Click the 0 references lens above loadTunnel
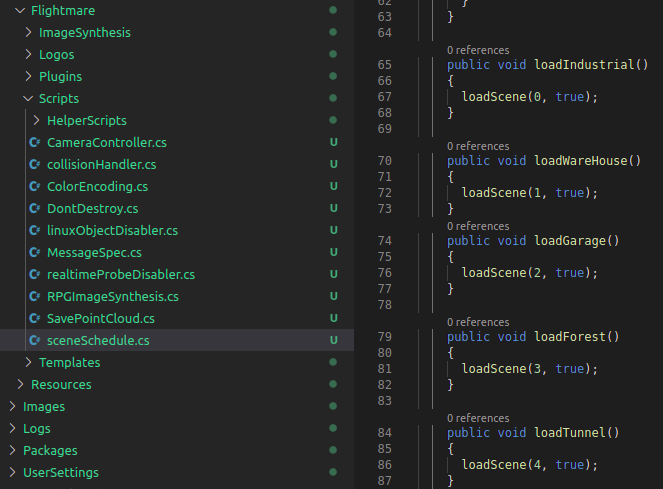Viewport: 663px width, 489px height. 478,418
